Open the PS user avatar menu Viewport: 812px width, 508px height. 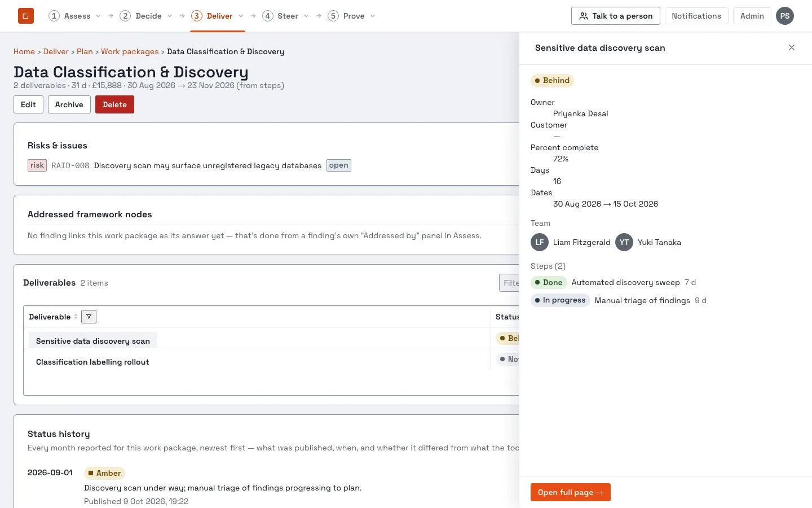785,16
